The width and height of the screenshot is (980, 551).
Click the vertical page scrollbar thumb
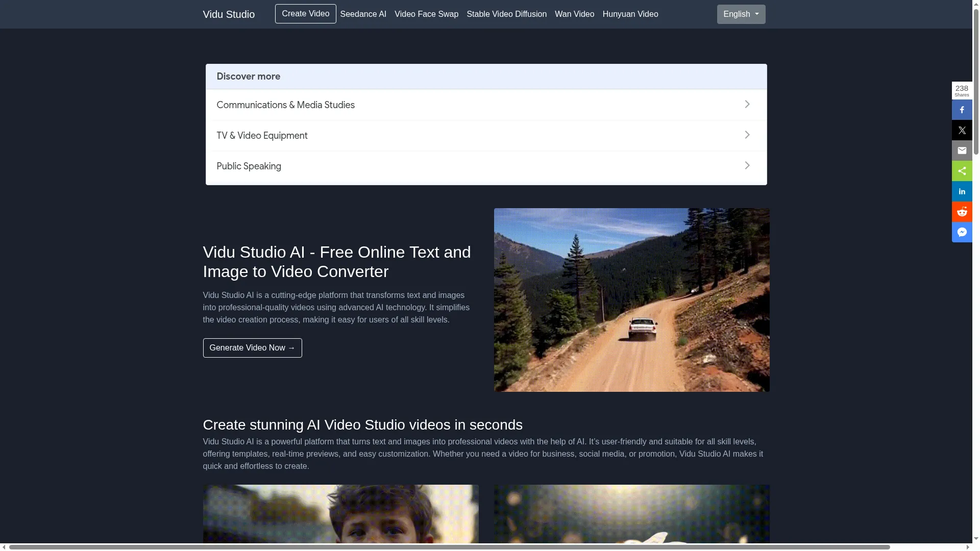click(x=976, y=82)
